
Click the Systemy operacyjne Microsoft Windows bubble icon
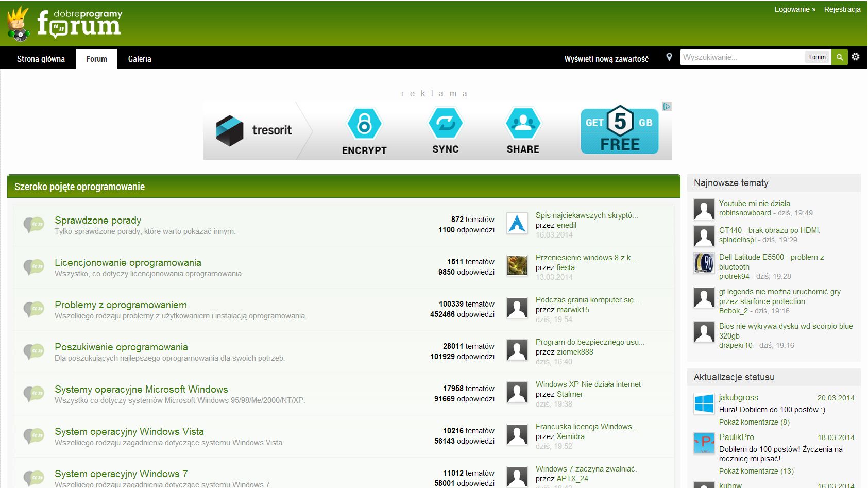click(33, 394)
